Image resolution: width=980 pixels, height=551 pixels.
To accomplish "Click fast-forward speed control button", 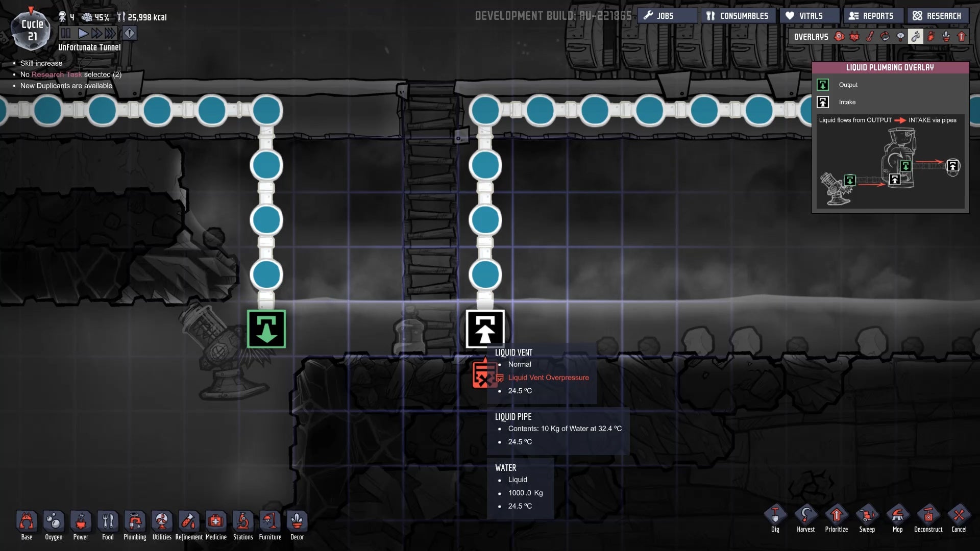I will coord(96,33).
